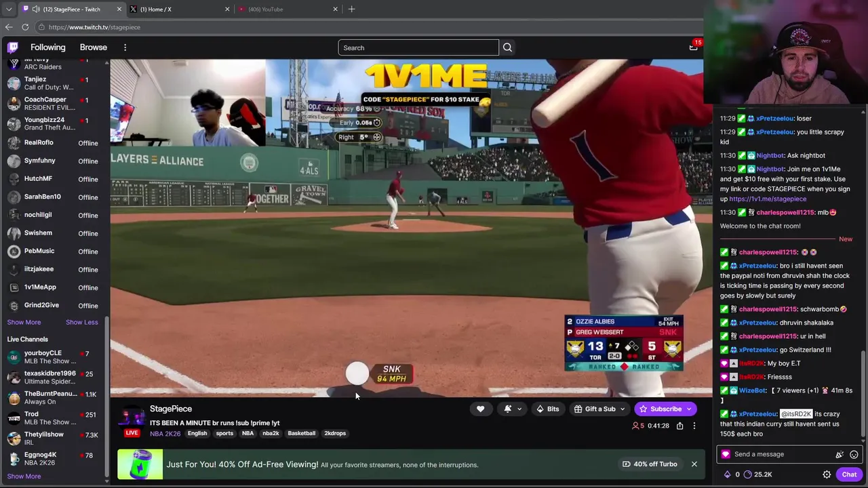The height and width of the screenshot is (488, 868).
Task: Open Thetylilshow live channel
Action: point(54,439)
